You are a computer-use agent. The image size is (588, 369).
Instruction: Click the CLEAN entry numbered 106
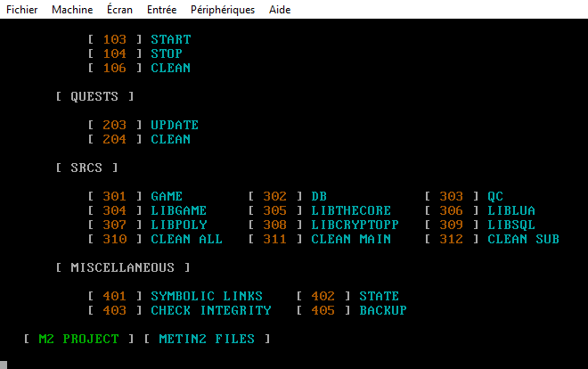171,68
